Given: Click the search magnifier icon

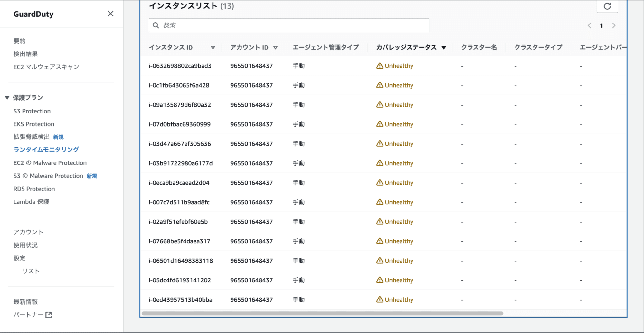Looking at the screenshot, I should click(156, 25).
